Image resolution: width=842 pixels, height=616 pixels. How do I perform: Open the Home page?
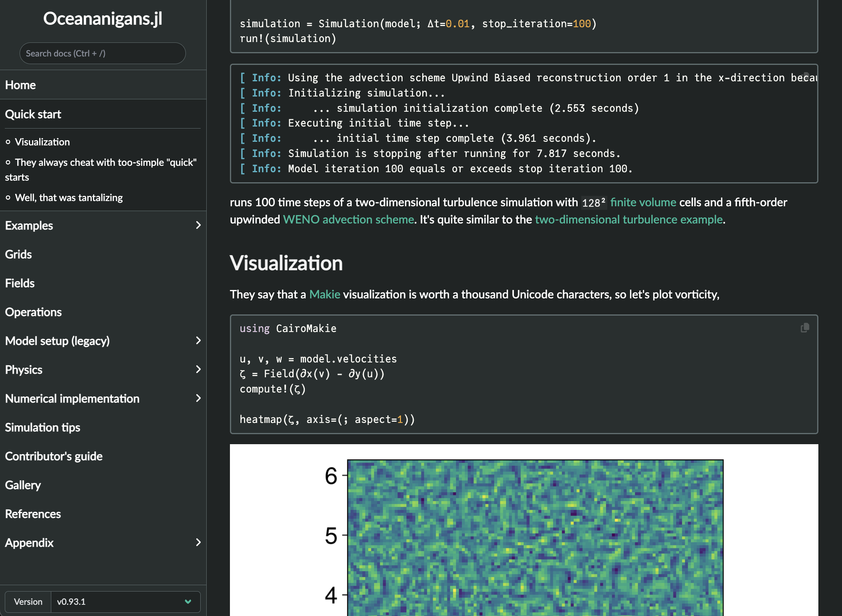pos(20,85)
